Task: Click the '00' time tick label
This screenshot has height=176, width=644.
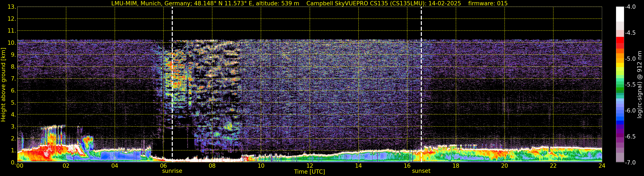Action: point(19,166)
